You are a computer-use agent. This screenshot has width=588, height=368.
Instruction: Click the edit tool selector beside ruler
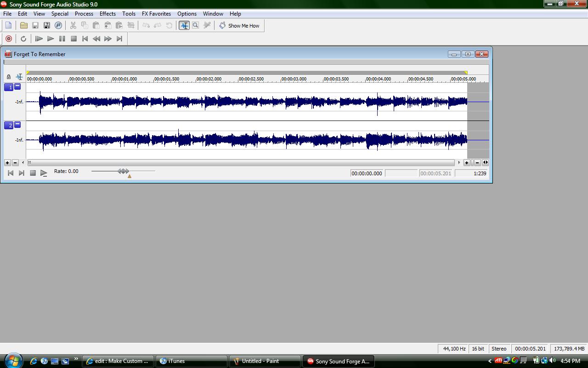19,77
